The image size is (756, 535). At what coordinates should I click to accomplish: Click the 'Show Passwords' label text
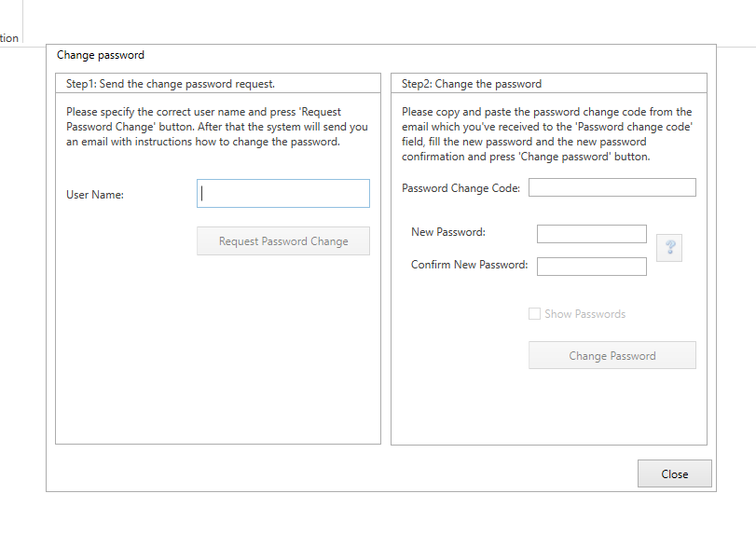click(584, 314)
